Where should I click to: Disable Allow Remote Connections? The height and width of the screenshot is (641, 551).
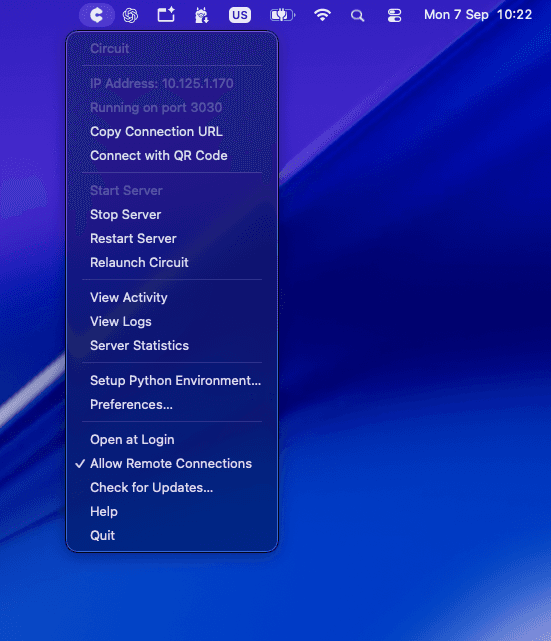point(172,464)
